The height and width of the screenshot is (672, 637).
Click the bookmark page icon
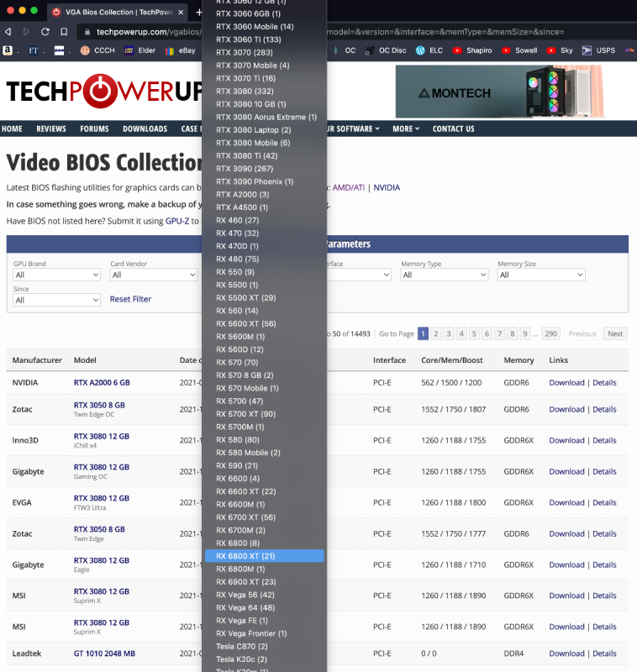pyautogui.click(x=64, y=32)
